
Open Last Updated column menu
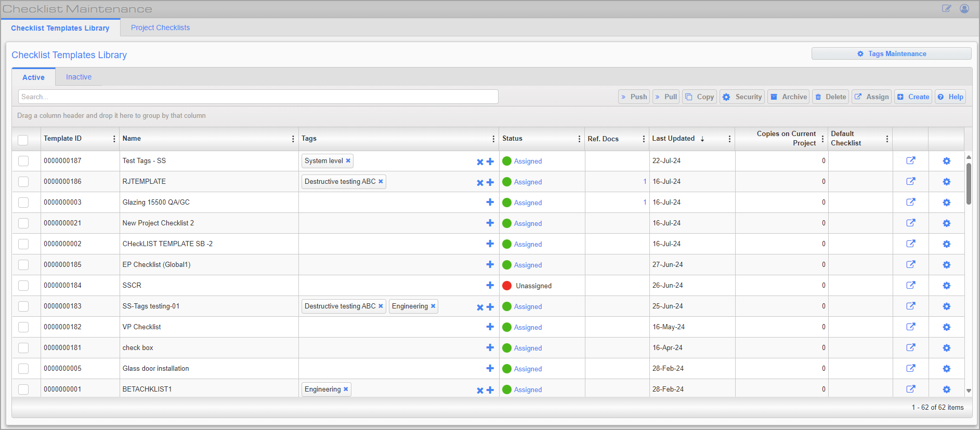pyautogui.click(x=729, y=139)
